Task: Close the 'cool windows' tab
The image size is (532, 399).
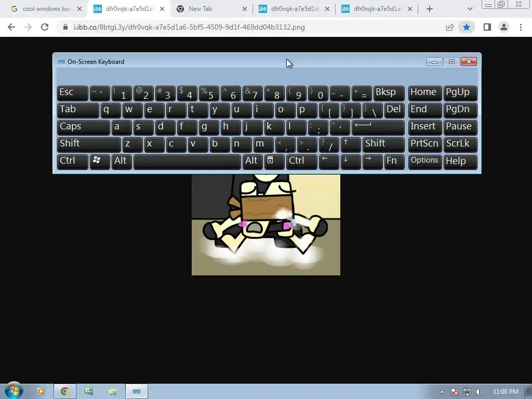Action: (x=79, y=9)
